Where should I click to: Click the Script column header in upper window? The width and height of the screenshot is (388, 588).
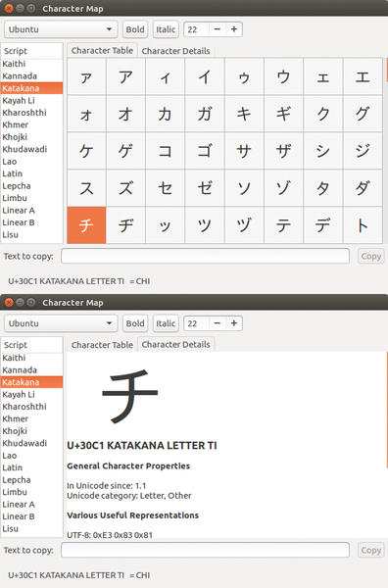point(31,51)
